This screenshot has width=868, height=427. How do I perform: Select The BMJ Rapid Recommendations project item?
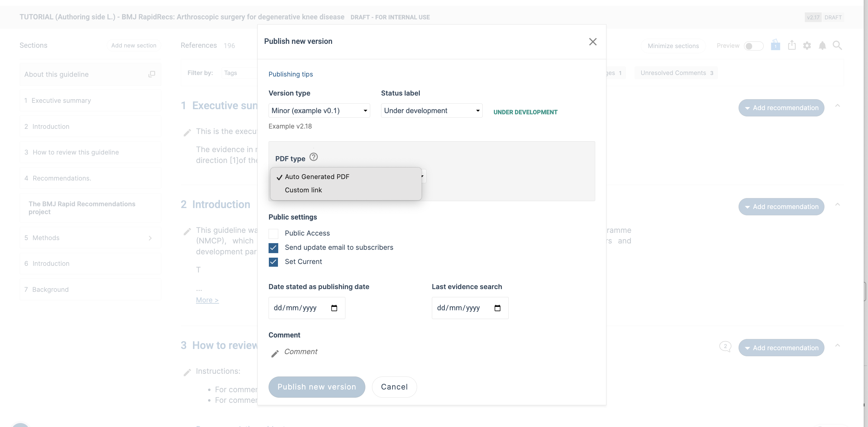coord(90,208)
